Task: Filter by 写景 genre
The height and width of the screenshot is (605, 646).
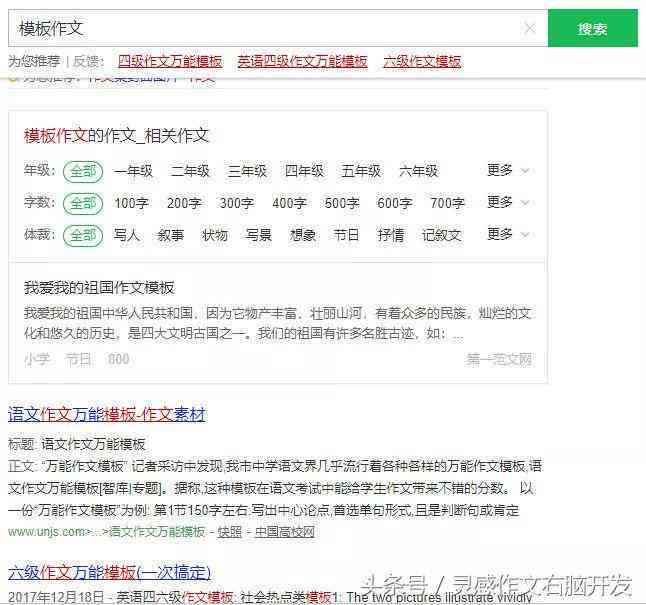Action: (258, 235)
